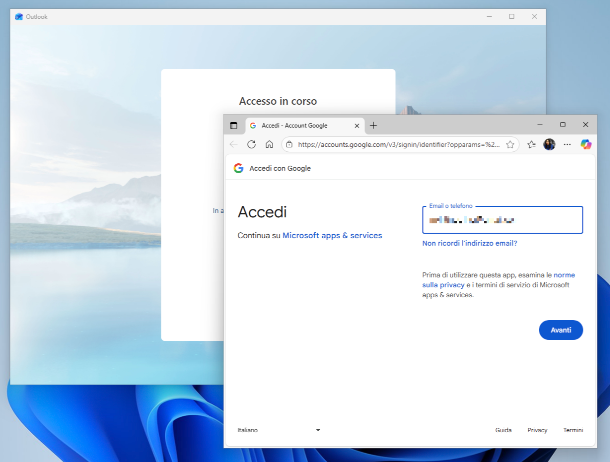Image resolution: width=610 pixels, height=462 pixels.
Task: Click the Avanti button
Action: [561, 330]
